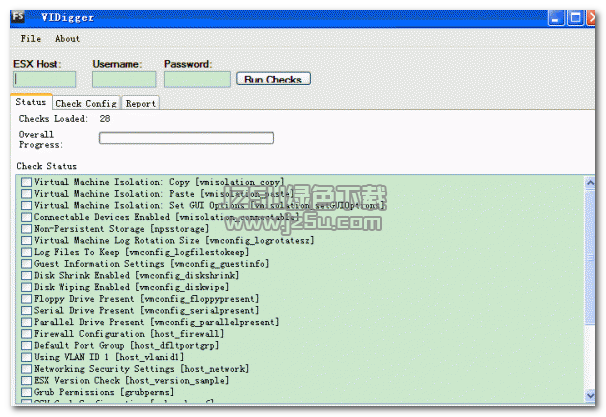Check the Log Files To Keep checkbox

click(x=26, y=252)
